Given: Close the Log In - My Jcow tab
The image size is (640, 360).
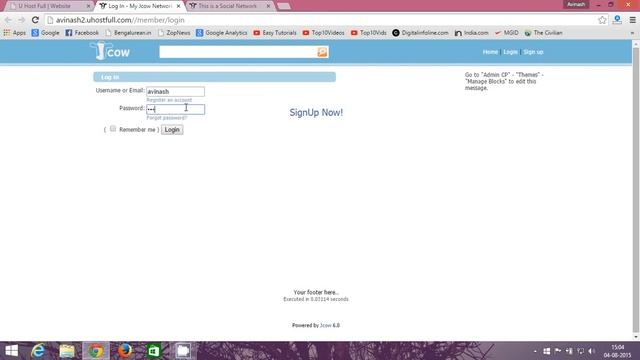Looking at the screenshot, I should [178, 6].
